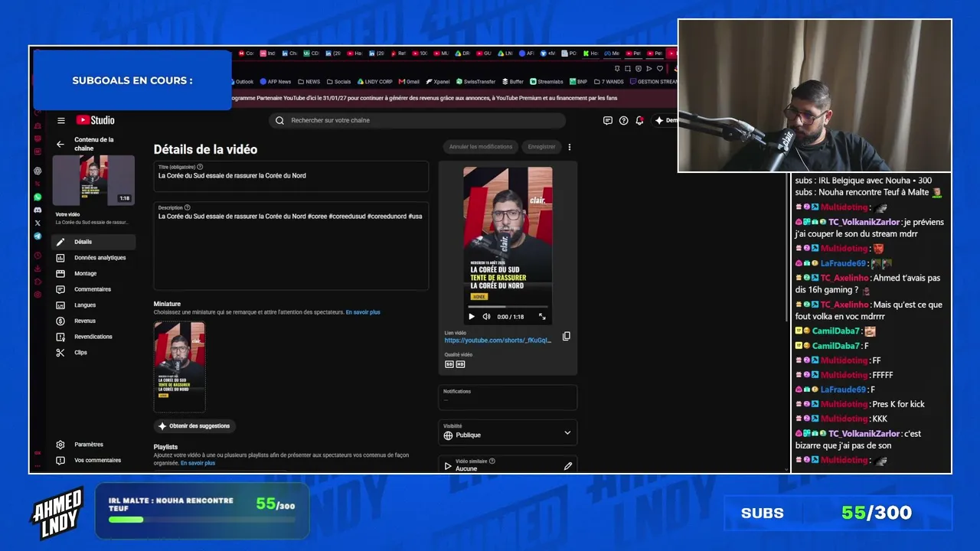Click the scissors icon for Clips
The width and height of the screenshot is (980, 551).
pyautogui.click(x=60, y=353)
